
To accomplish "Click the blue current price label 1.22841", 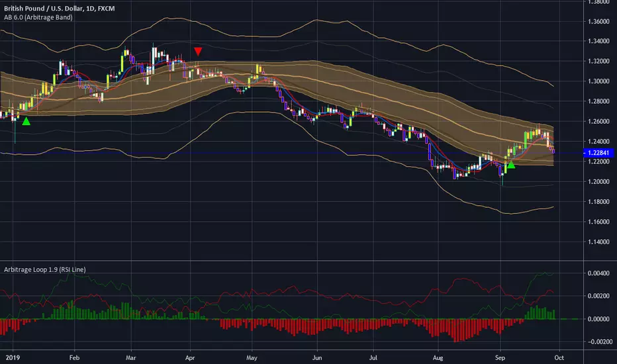I will [x=598, y=153].
